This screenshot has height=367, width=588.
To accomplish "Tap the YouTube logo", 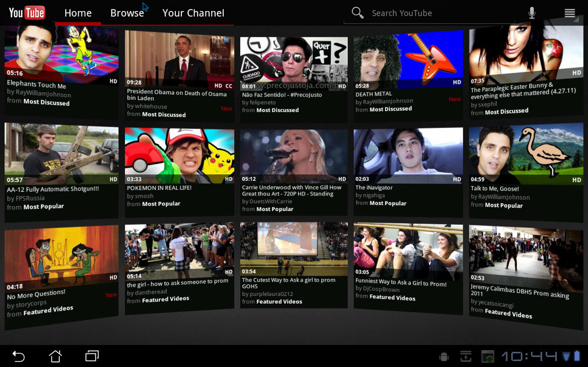I will point(27,13).
